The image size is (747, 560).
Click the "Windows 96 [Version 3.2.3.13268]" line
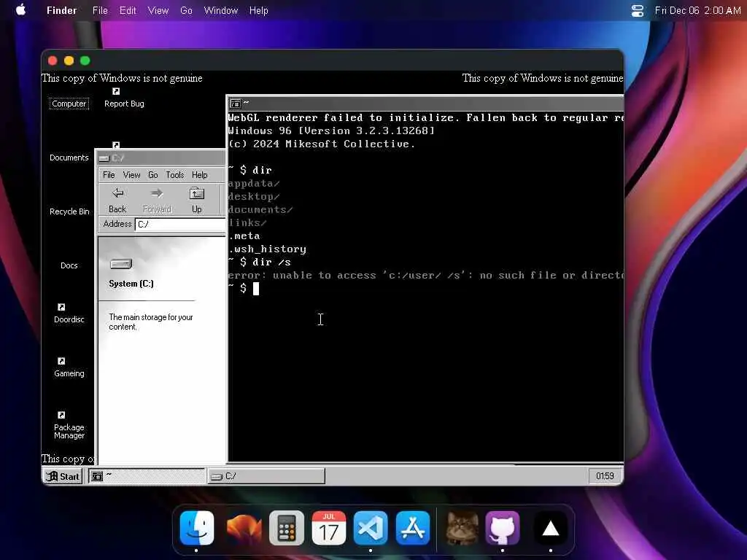[332, 131]
